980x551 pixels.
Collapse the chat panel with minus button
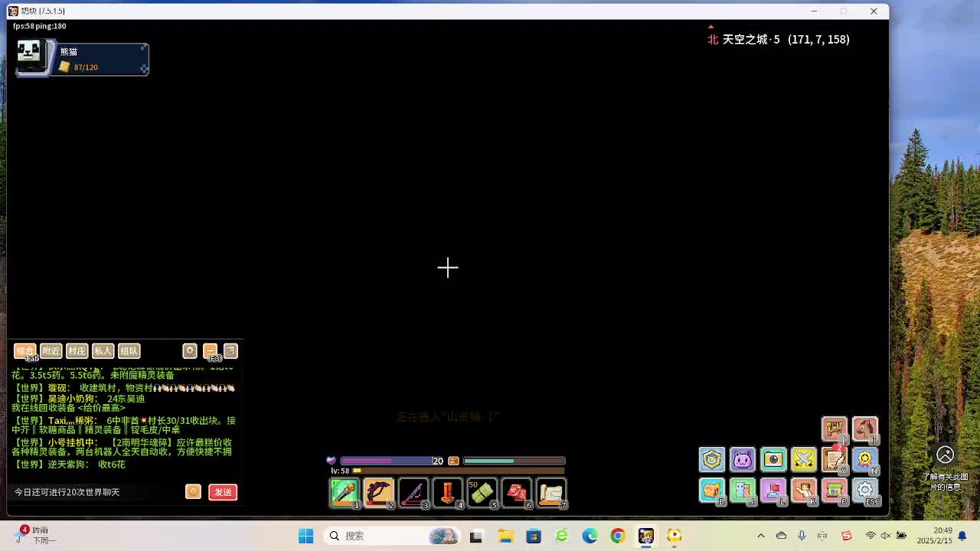point(211,350)
